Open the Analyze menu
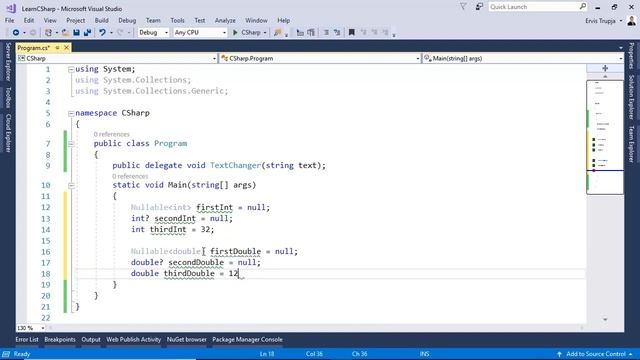 pyautogui.click(x=225, y=20)
